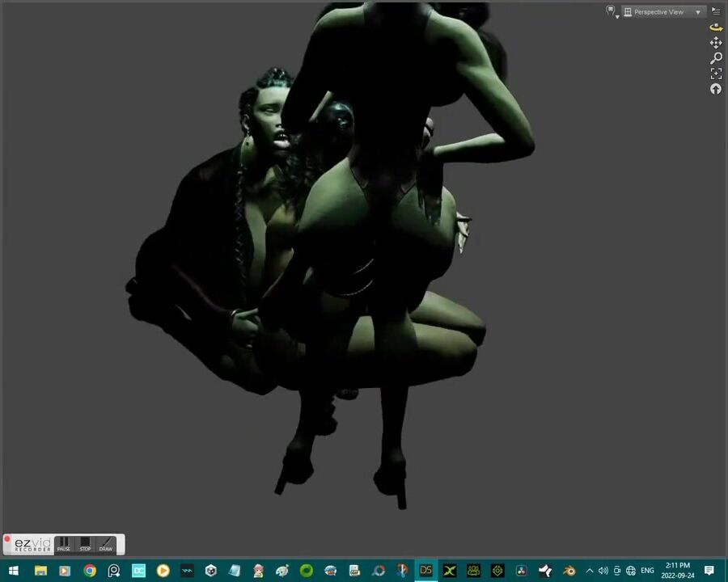This screenshot has height=582, width=728.
Task: Click the Reset view up-arrow icon
Action: coord(716,89)
